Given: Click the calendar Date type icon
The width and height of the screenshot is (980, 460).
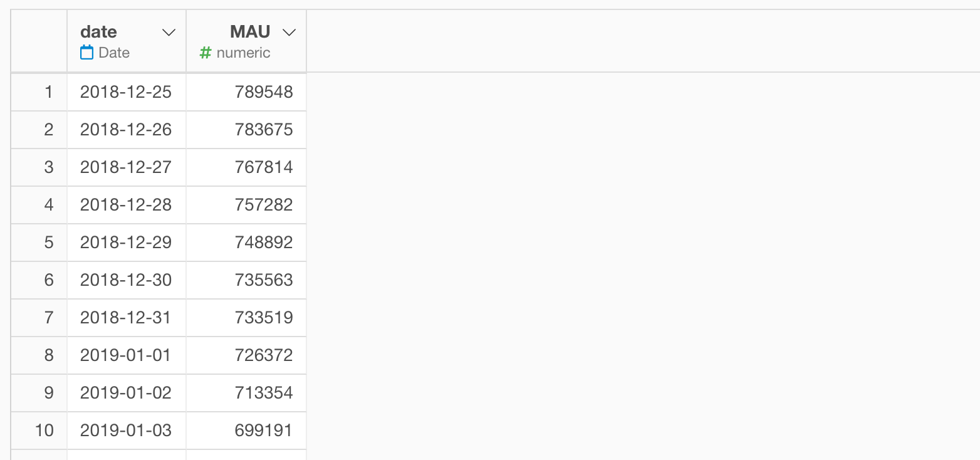Looking at the screenshot, I should click(87, 53).
